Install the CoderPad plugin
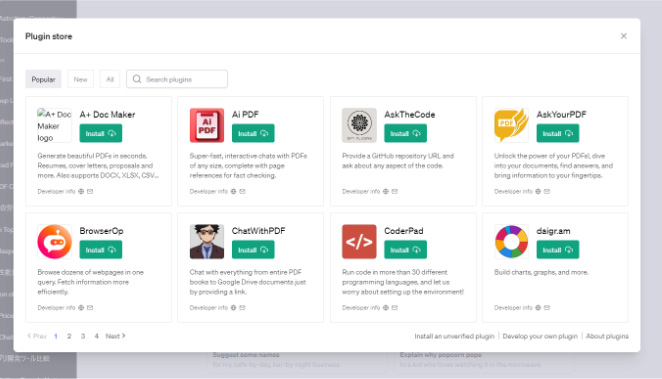This screenshot has height=379, width=662. 405,250
